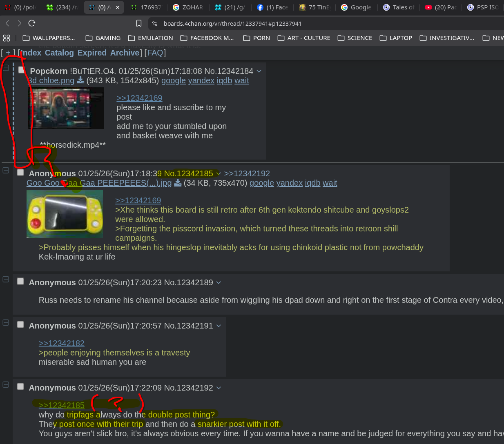
Task: Open the SCIENCE bookmark folder
Action: [x=355, y=38]
